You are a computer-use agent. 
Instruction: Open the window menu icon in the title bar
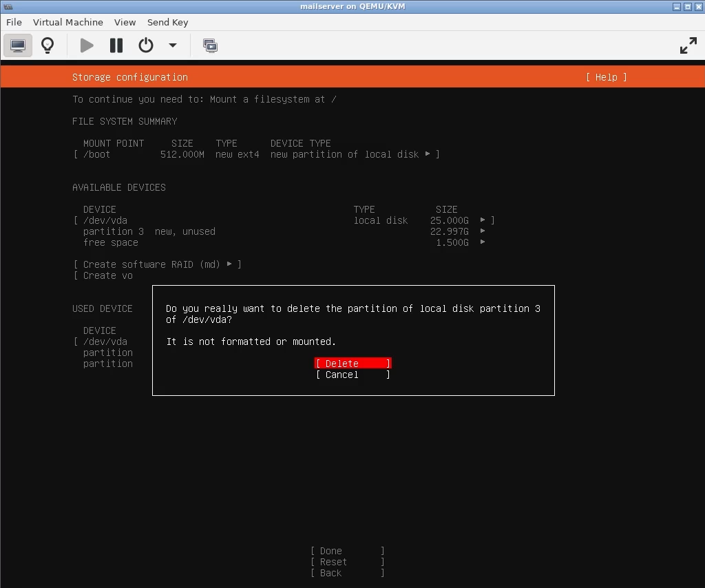[x=8, y=7]
